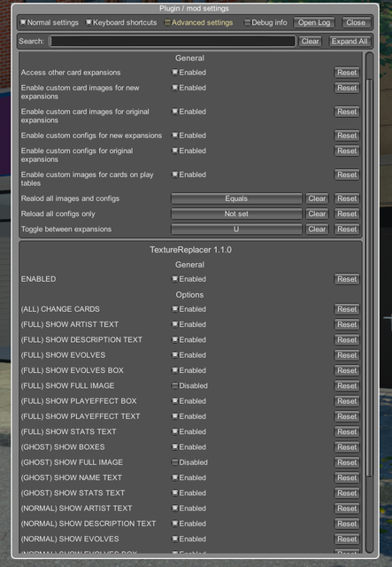This screenshot has height=567, width=392.
Task: Focus the Search input field
Action: pyautogui.click(x=173, y=42)
